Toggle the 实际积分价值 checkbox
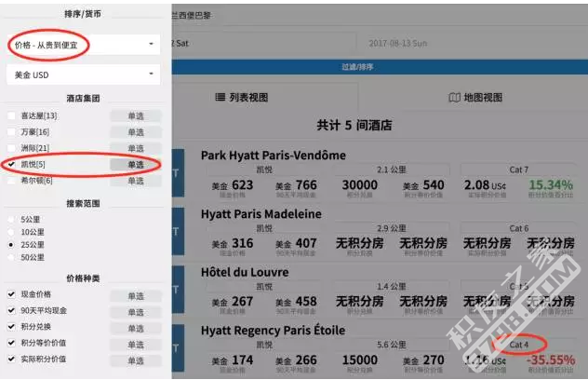This screenshot has width=588, height=380. click(x=11, y=359)
